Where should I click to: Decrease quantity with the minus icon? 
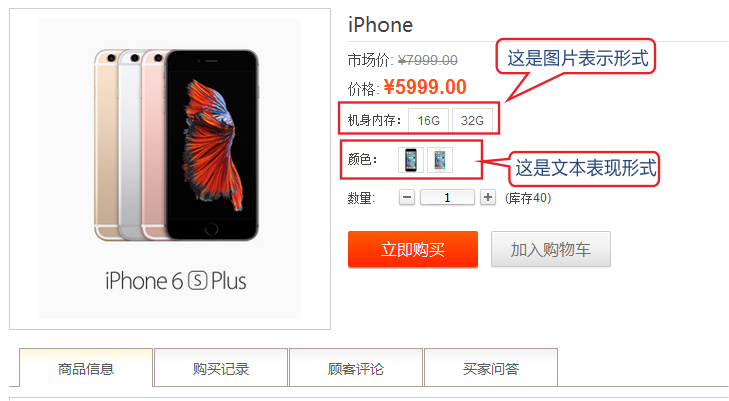[x=407, y=197]
